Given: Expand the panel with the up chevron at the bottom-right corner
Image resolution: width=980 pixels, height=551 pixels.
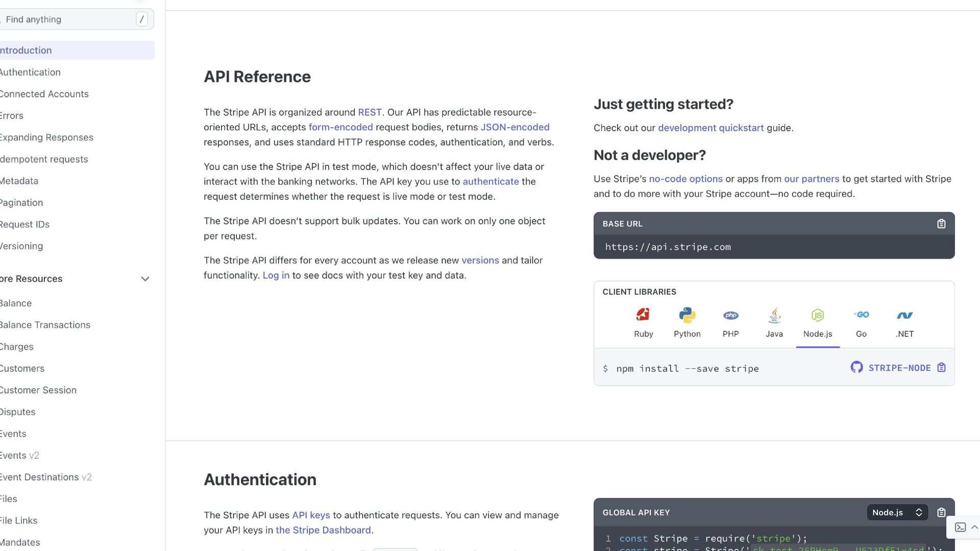Looking at the screenshot, I should [974, 527].
